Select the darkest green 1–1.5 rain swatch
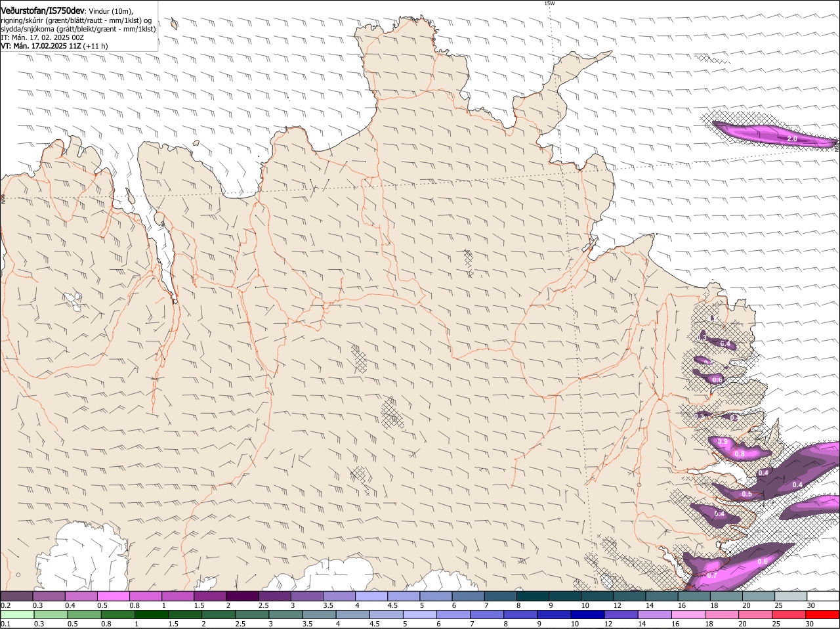 point(151,615)
